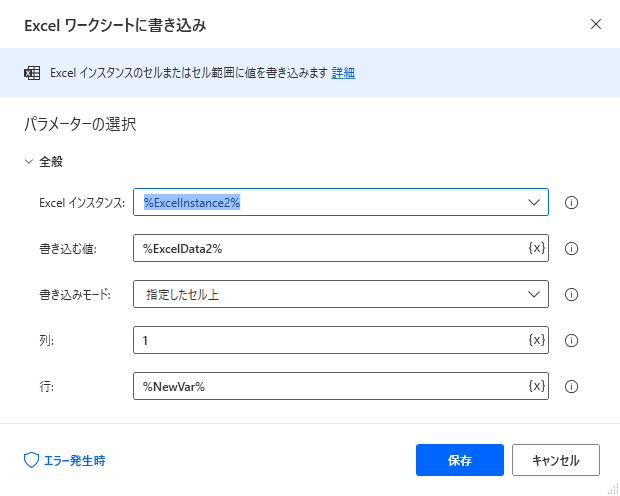Click info icon beside Excel インスタンス field
Image resolution: width=620 pixels, height=496 pixels.
[x=571, y=203]
